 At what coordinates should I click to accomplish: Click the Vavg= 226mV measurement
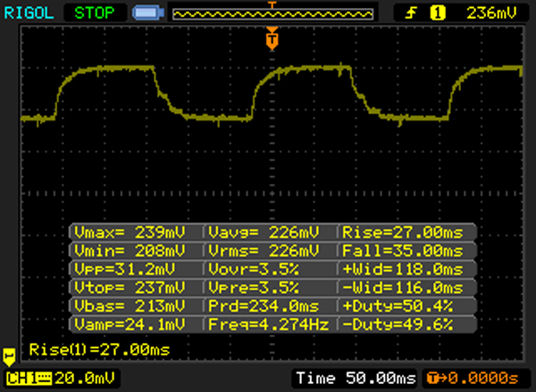coord(264,232)
